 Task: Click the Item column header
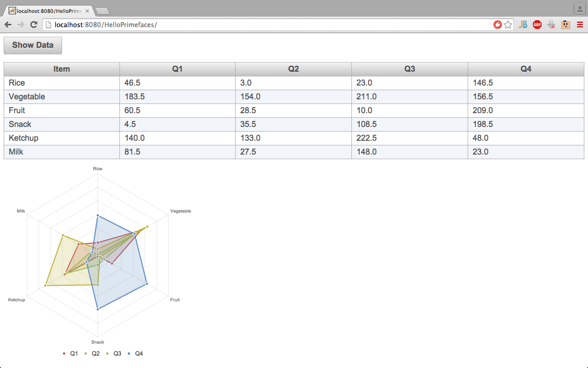61,69
